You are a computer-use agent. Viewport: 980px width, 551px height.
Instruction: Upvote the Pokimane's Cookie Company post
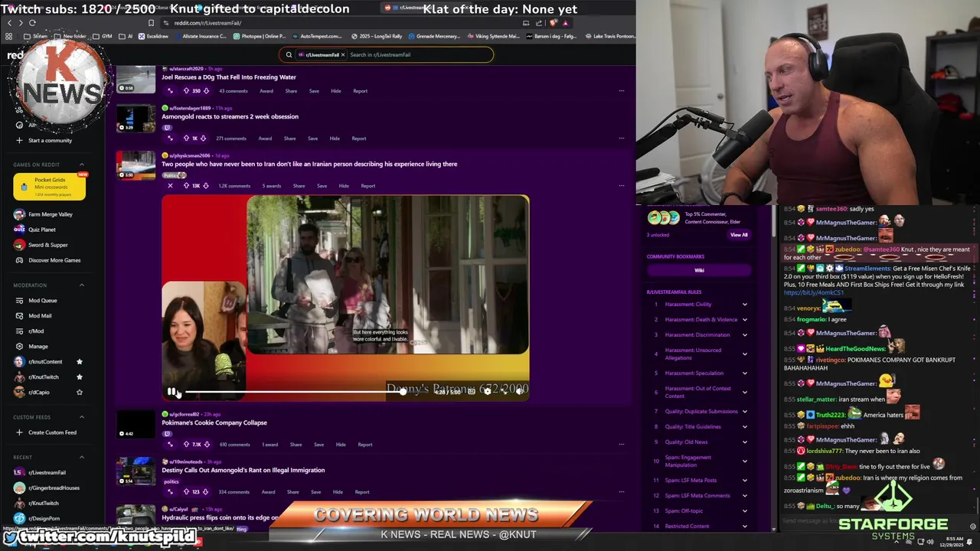tap(186, 445)
